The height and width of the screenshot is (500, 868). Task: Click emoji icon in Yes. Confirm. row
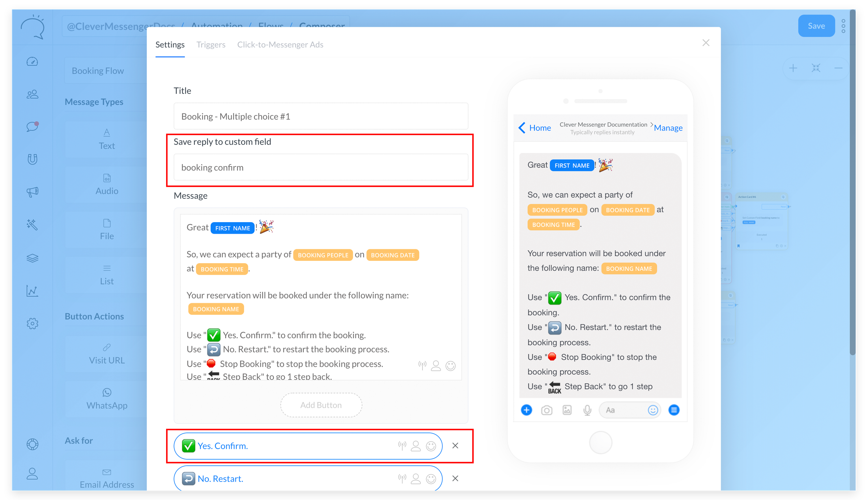coord(431,446)
